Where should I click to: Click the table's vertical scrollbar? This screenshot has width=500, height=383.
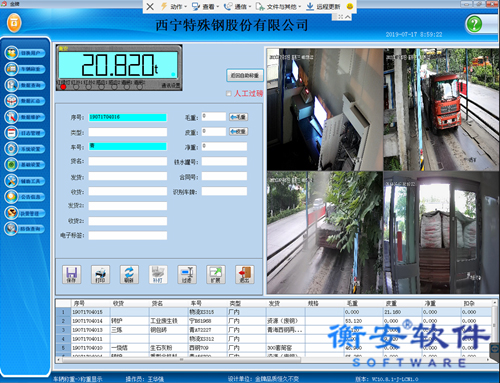(x=494, y=328)
